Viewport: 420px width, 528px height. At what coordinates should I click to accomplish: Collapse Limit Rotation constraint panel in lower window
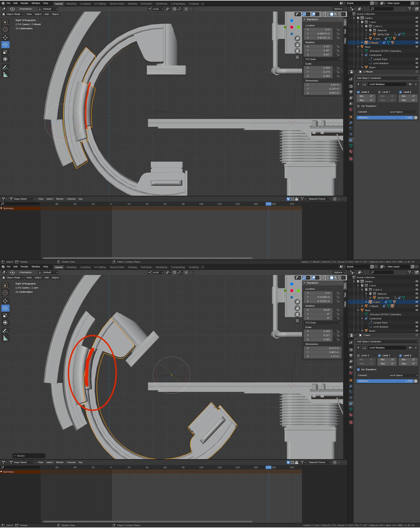(358, 348)
